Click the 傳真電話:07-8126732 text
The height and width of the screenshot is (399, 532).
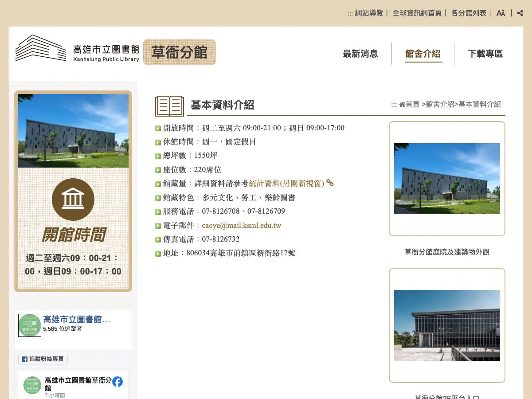pos(201,239)
